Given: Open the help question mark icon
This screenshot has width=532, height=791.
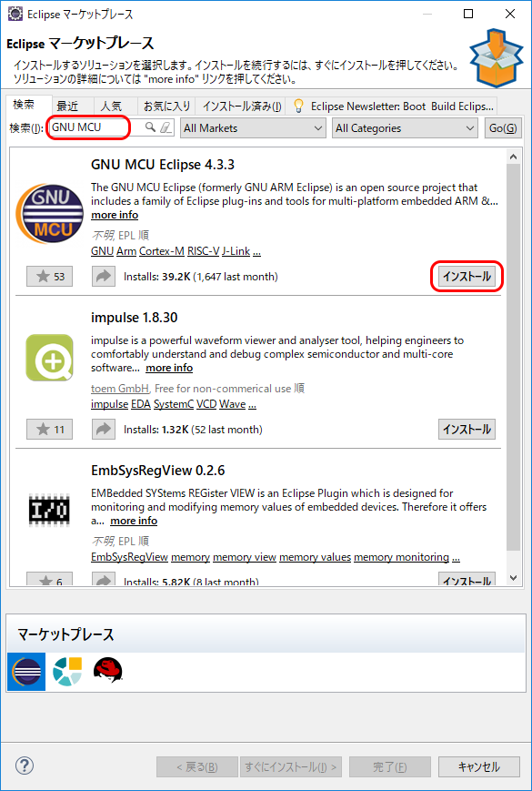Looking at the screenshot, I should (x=25, y=766).
